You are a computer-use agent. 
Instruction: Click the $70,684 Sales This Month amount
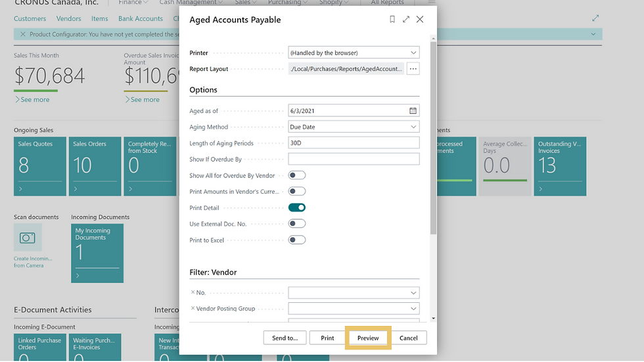coord(50,76)
